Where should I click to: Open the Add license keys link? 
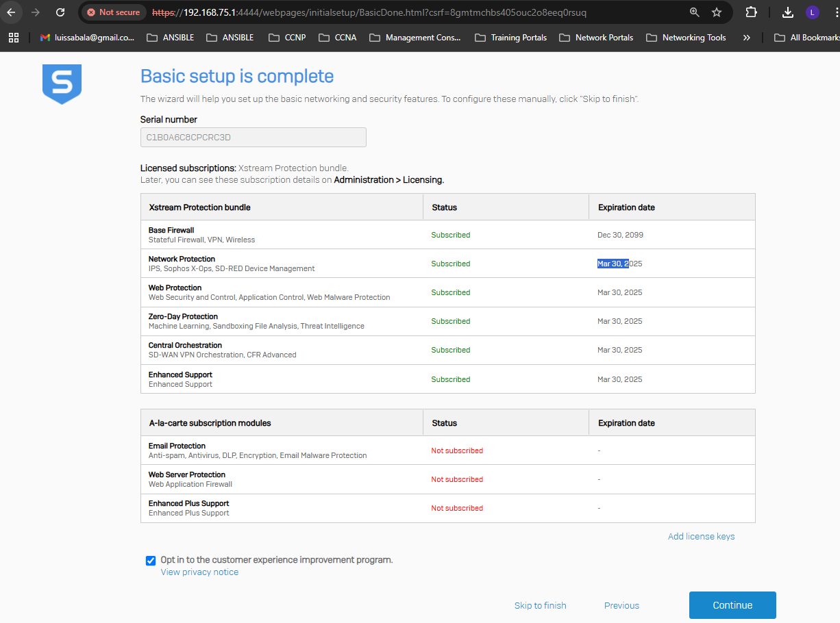coord(701,537)
